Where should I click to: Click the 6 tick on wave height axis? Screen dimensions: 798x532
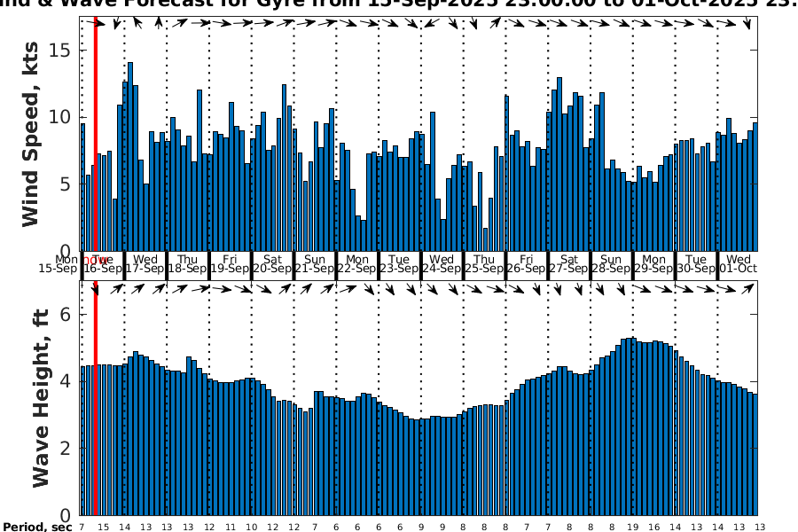66,315
